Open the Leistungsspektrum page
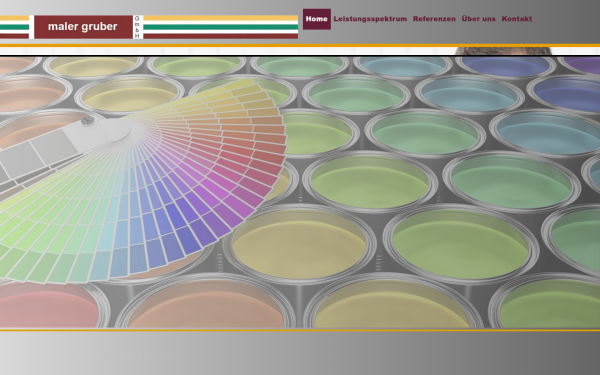This screenshot has height=375, width=600. (370, 19)
